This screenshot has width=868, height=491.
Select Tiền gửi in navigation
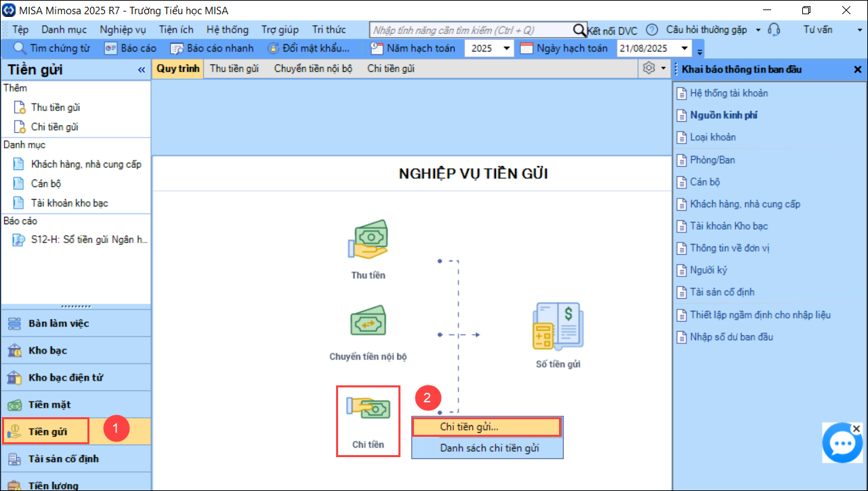(76, 431)
